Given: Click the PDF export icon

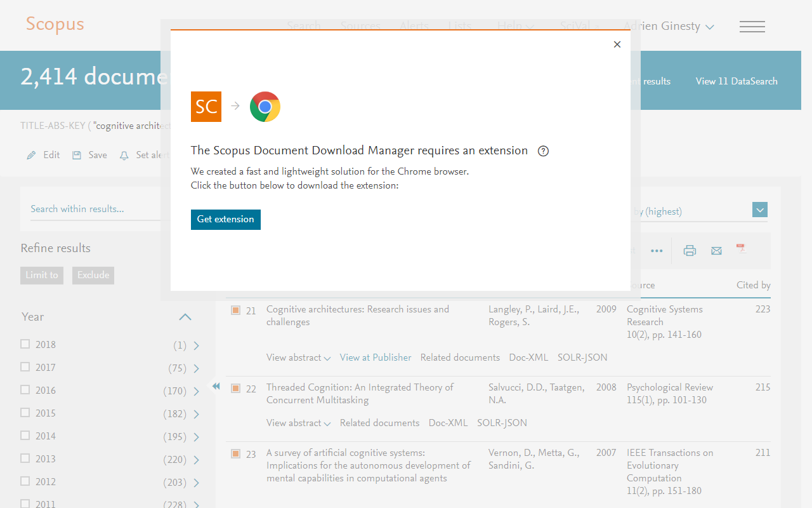Looking at the screenshot, I should click(741, 250).
